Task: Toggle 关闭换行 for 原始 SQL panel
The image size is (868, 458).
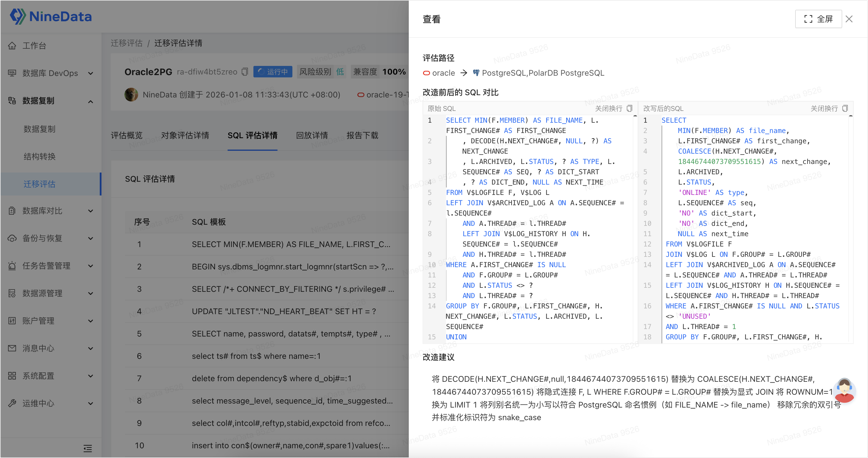Action: [x=609, y=108]
